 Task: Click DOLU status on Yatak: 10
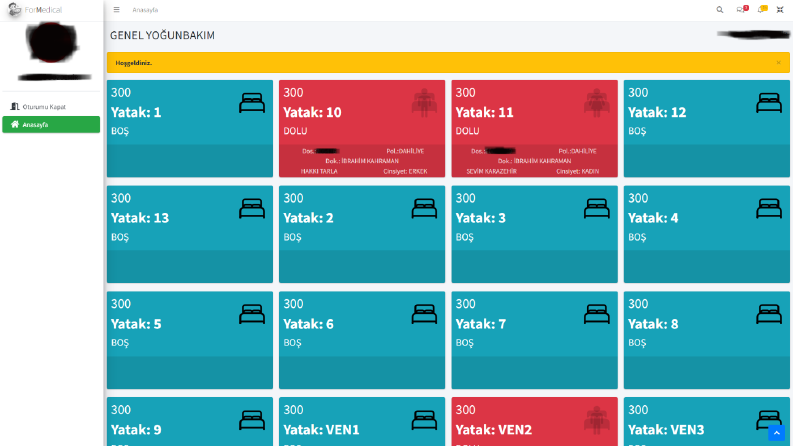(x=295, y=131)
